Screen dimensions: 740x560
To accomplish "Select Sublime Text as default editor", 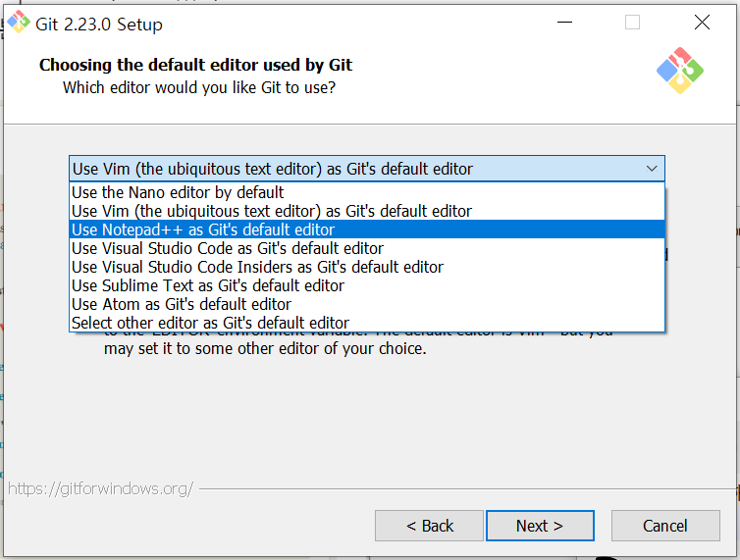I will click(x=367, y=285).
